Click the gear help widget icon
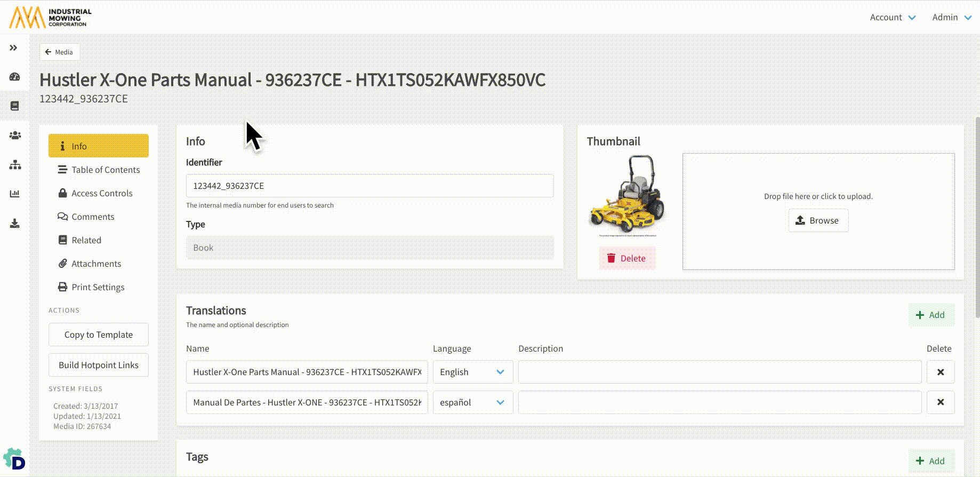Image resolution: width=980 pixels, height=477 pixels. point(14,459)
